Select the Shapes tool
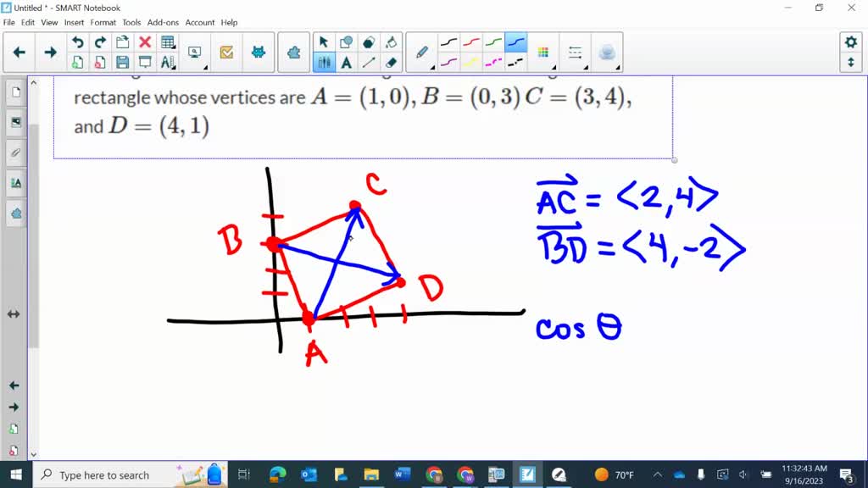The image size is (868, 488). 346,41
